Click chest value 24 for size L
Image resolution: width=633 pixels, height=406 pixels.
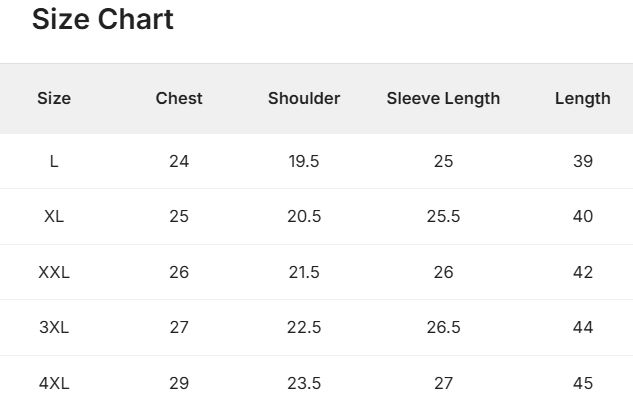click(x=179, y=161)
